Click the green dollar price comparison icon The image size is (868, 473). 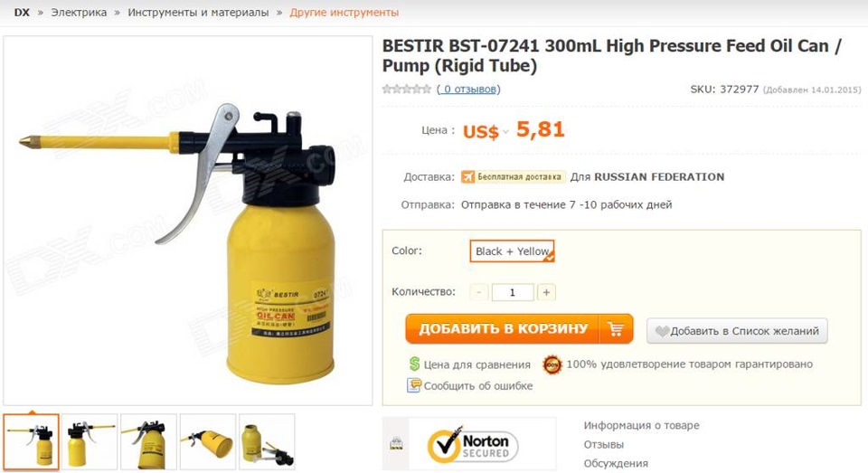(414, 364)
